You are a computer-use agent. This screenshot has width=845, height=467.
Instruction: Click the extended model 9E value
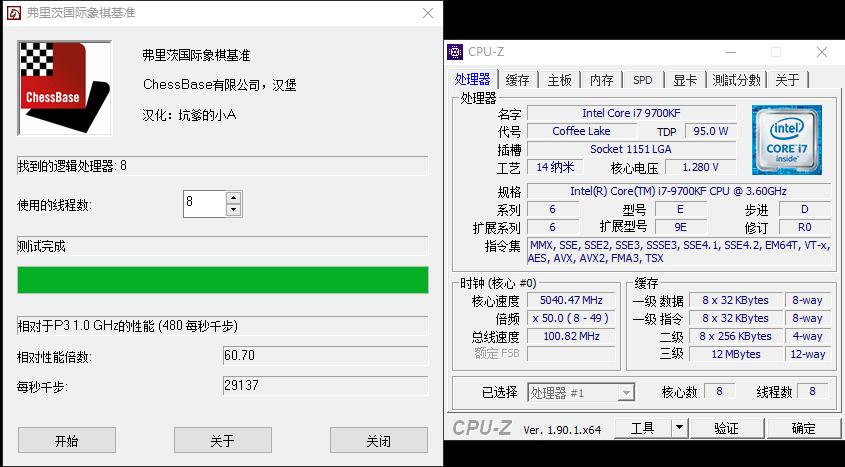681,227
